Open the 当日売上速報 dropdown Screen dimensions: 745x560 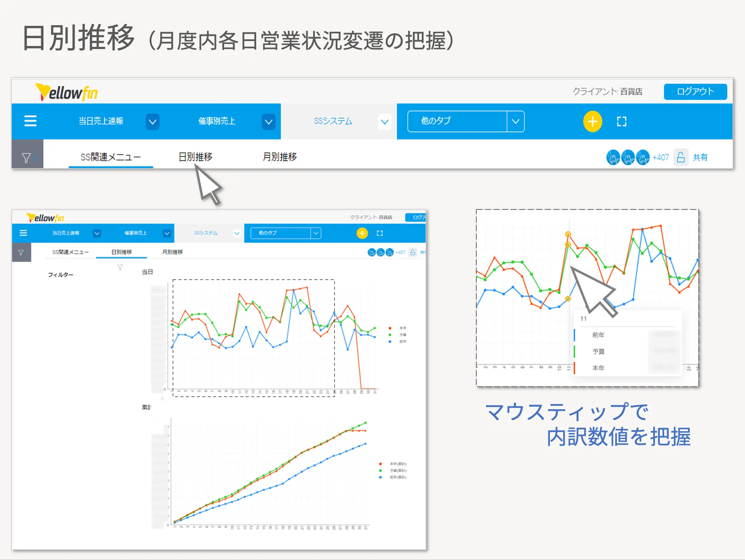click(152, 122)
